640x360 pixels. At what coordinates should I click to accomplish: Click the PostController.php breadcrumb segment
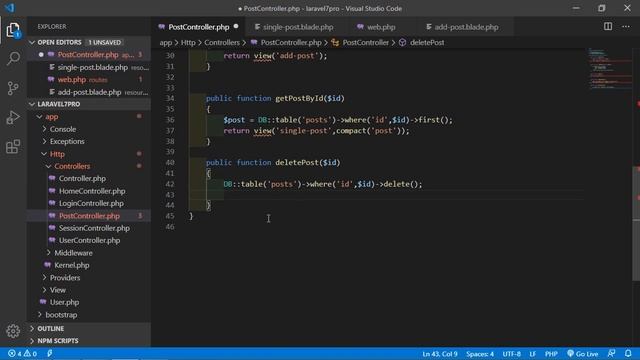tap(287, 42)
